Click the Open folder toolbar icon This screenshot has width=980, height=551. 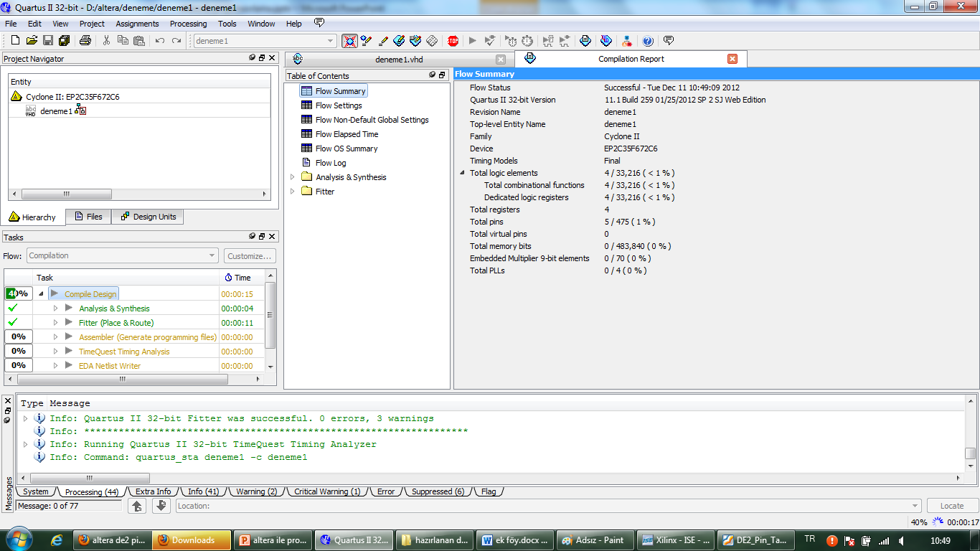click(32, 41)
